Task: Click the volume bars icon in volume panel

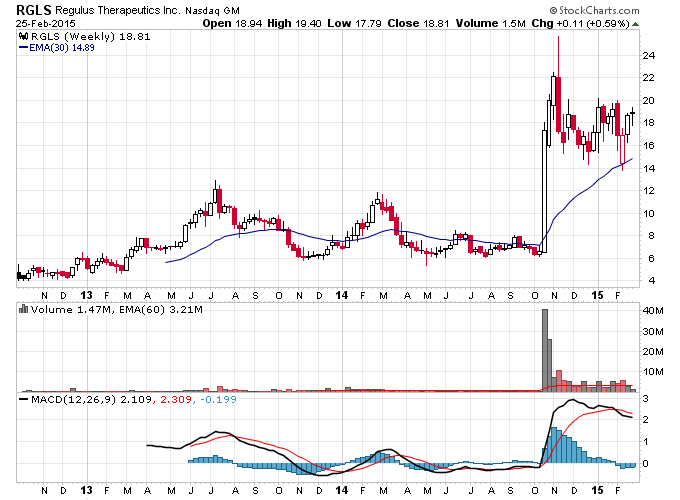Action: click(x=24, y=309)
